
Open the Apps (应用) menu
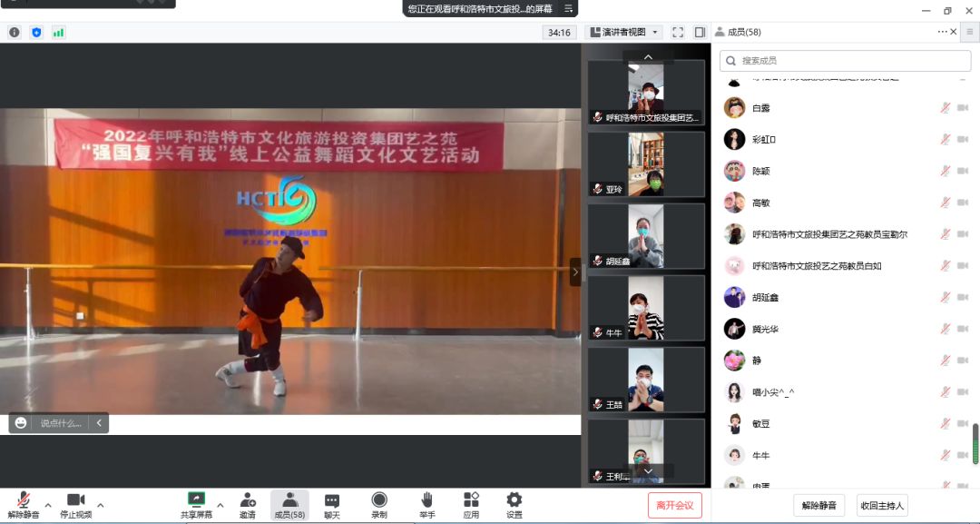[x=471, y=505]
